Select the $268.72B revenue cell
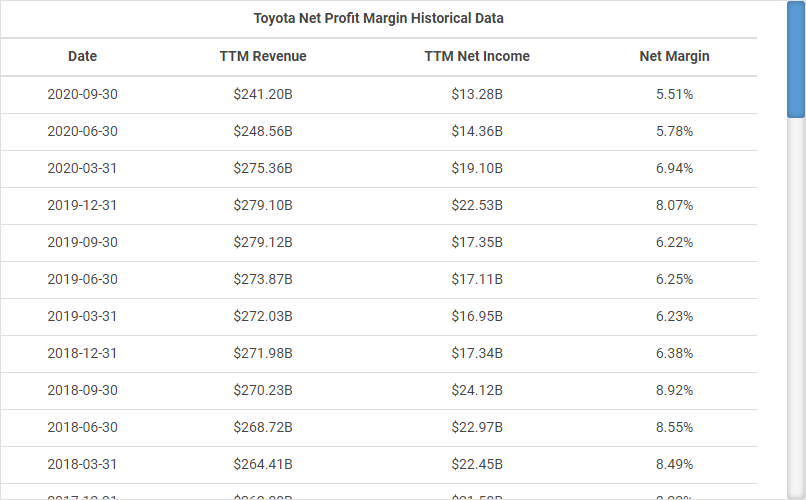806x500 pixels. tap(263, 428)
